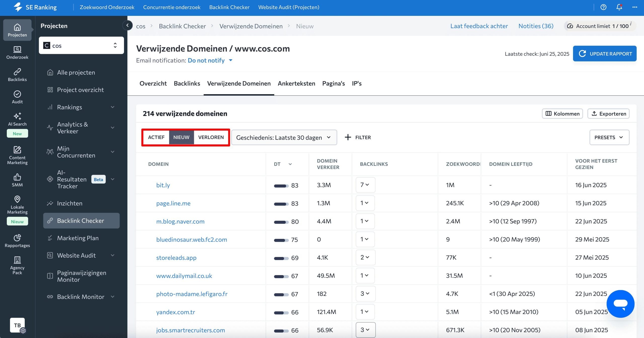Image resolution: width=644 pixels, height=338 pixels.
Task: Click the Exporteren button
Action: 608,114
